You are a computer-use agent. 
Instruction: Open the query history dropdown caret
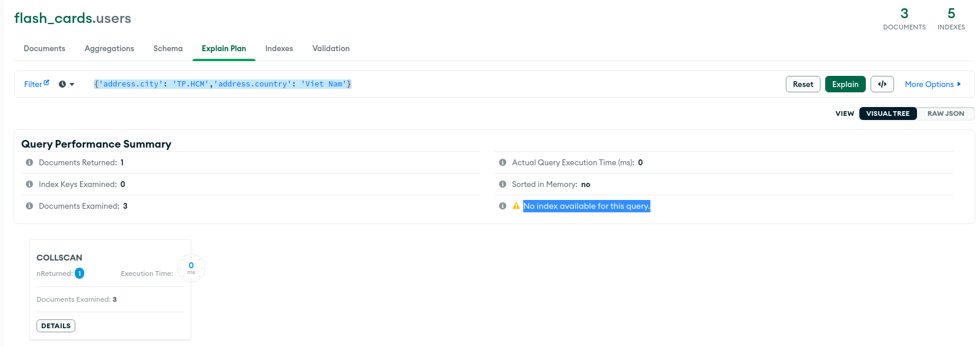(x=72, y=84)
